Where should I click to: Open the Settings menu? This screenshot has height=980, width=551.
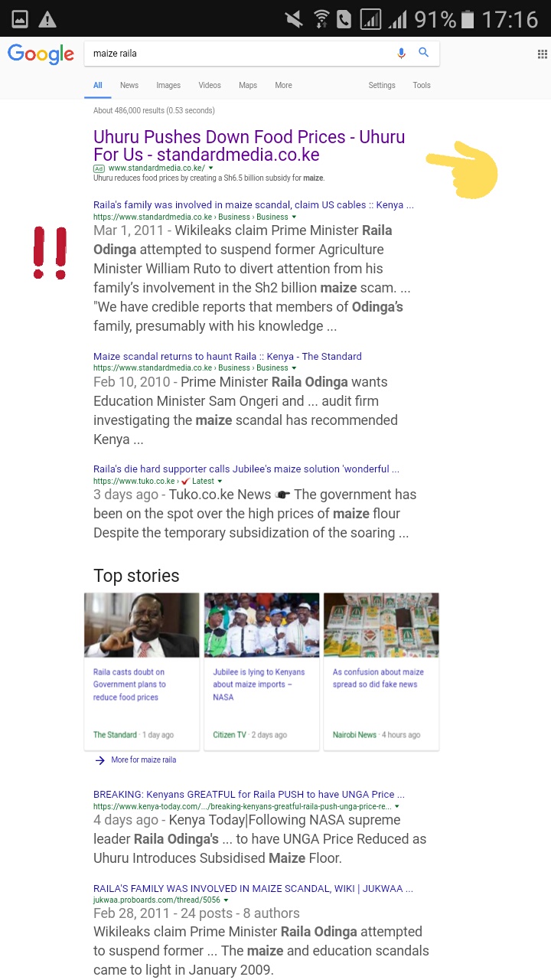pyautogui.click(x=382, y=85)
